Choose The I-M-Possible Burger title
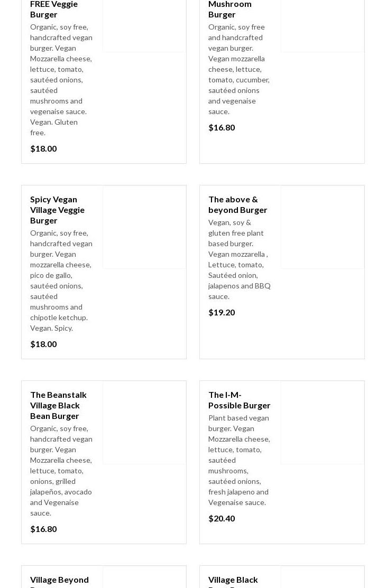 click(239, 400)
